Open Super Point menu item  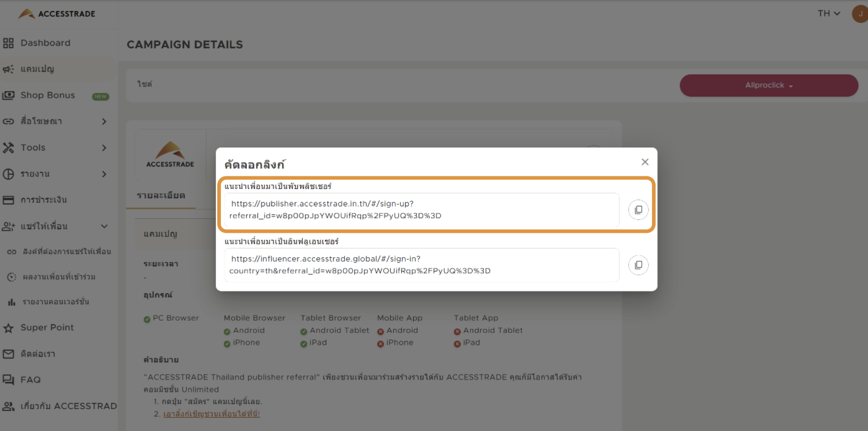pyautogui.click(x=47, y=328)
